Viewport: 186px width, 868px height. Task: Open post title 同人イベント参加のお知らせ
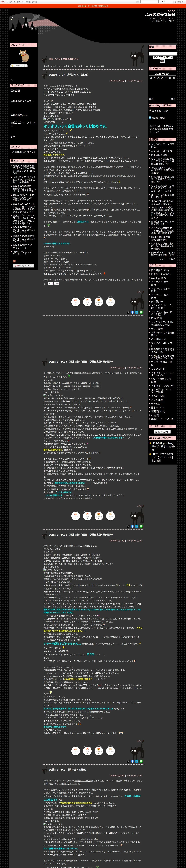[64, 59]
